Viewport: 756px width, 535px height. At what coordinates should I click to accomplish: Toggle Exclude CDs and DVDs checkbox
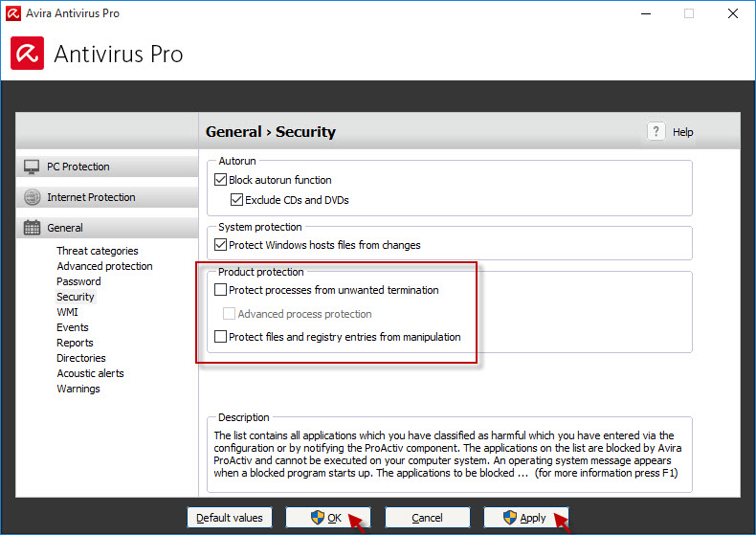click(236, 199)
